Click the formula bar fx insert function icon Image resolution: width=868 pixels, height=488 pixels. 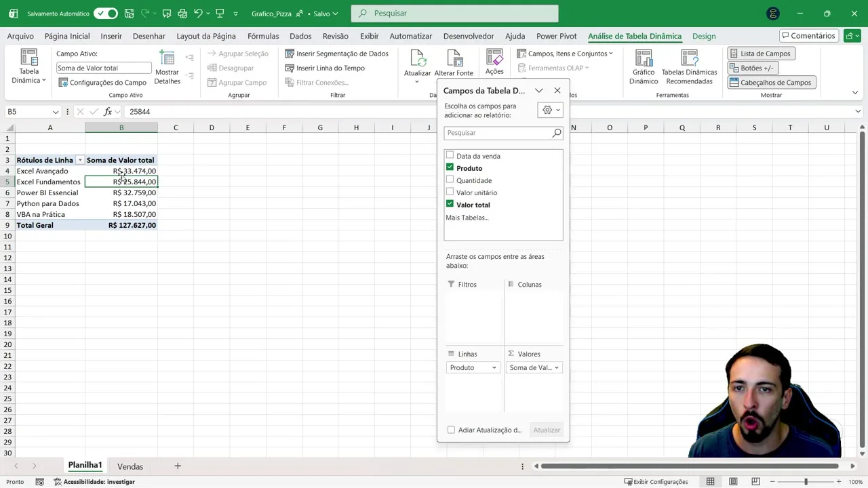pos(108,112)
